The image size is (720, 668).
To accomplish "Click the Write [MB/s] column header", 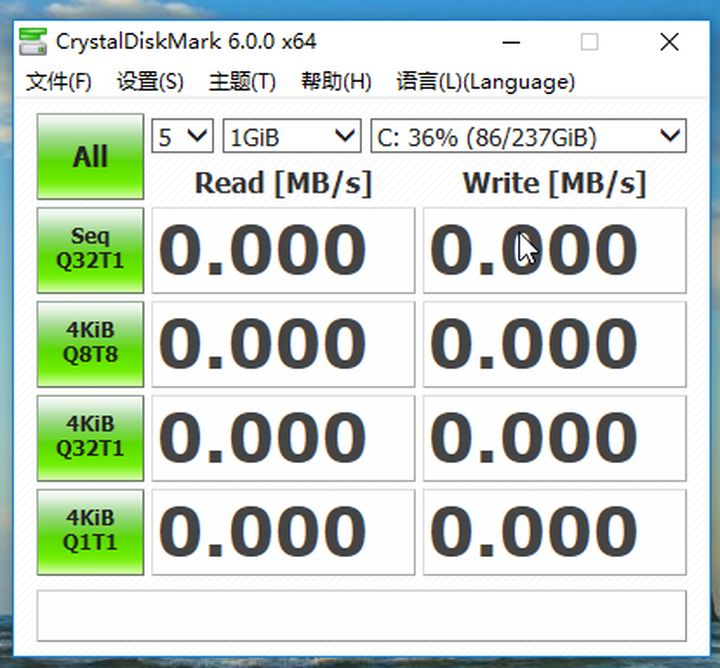I will coord(555,184).
